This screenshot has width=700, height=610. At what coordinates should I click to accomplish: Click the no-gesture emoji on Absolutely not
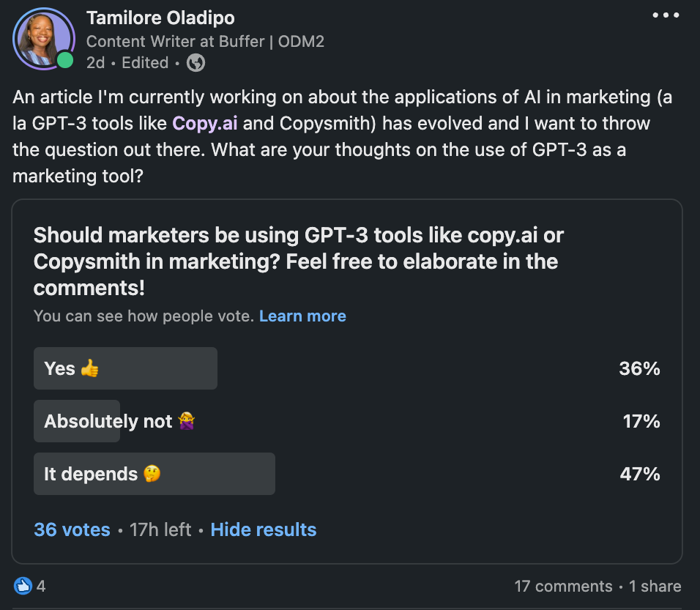point(186,421)
